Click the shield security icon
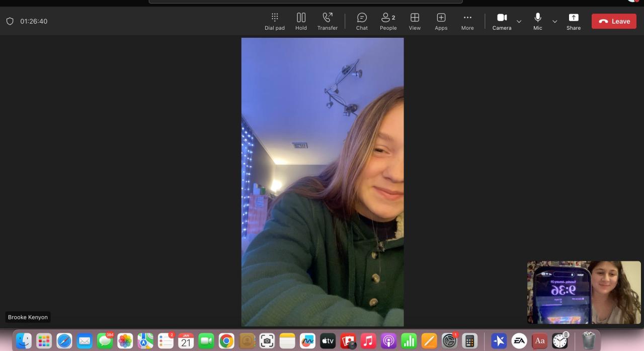Screen dimensions: 644x351 pos(10,21)
